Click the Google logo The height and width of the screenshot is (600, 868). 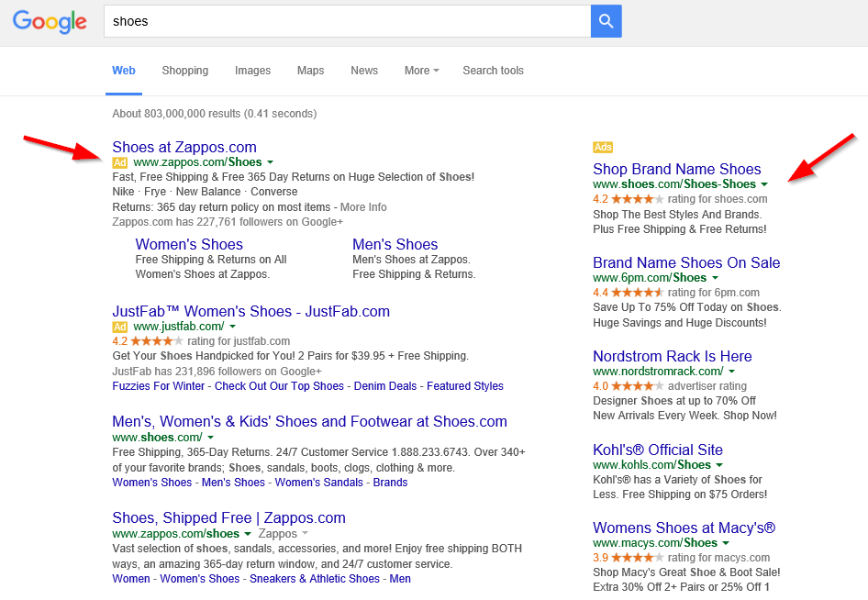click(x=50, y=22)
